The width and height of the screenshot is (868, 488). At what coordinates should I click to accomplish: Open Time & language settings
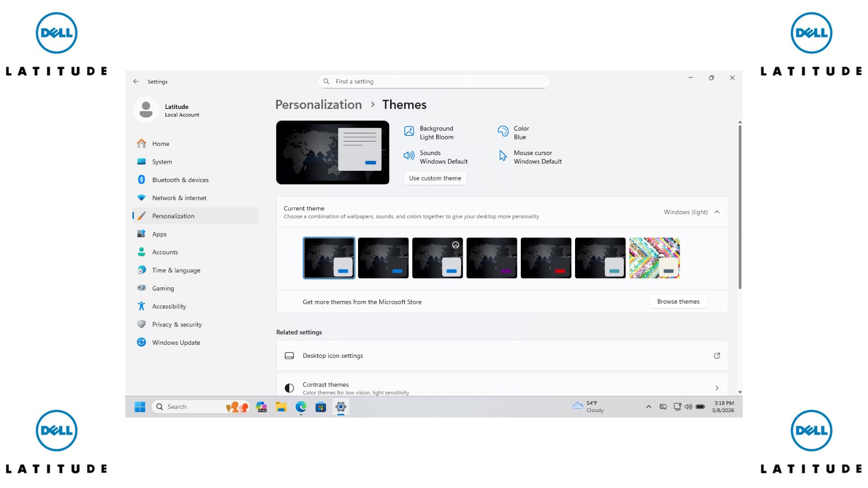coord(196,270)
